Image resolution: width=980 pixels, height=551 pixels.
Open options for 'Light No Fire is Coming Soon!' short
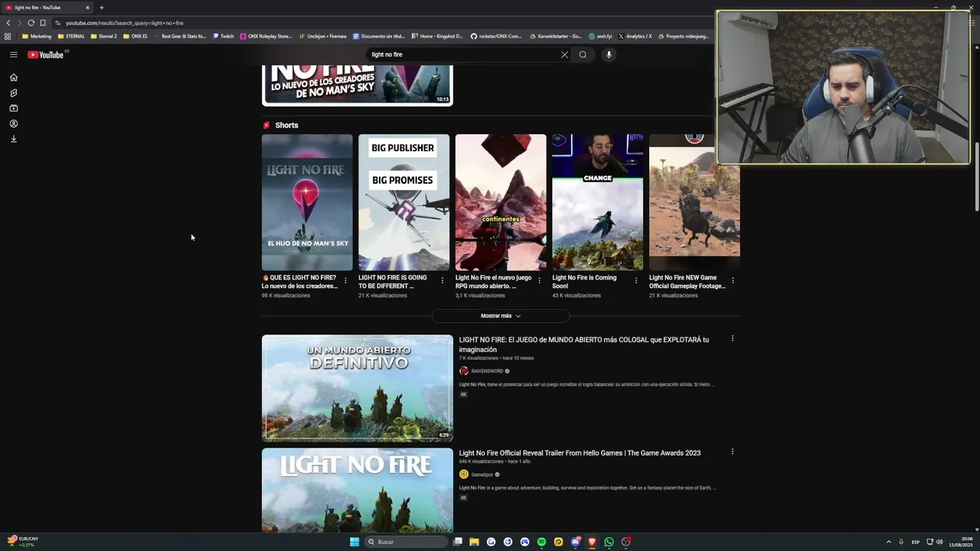point(635,281)
